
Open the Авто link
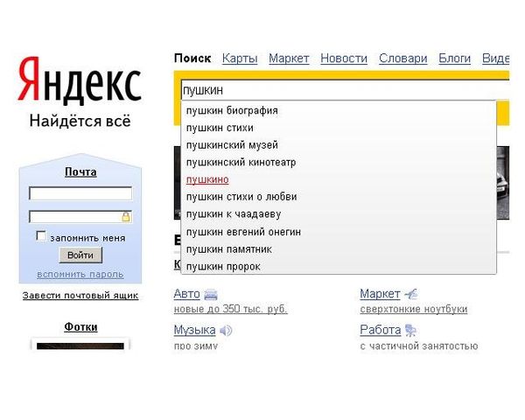187,294
